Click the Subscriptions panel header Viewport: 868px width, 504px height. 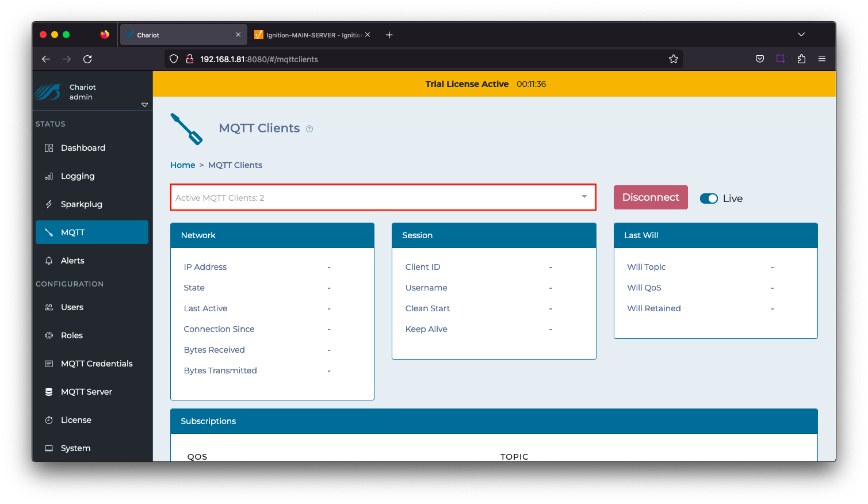[494, 421]
